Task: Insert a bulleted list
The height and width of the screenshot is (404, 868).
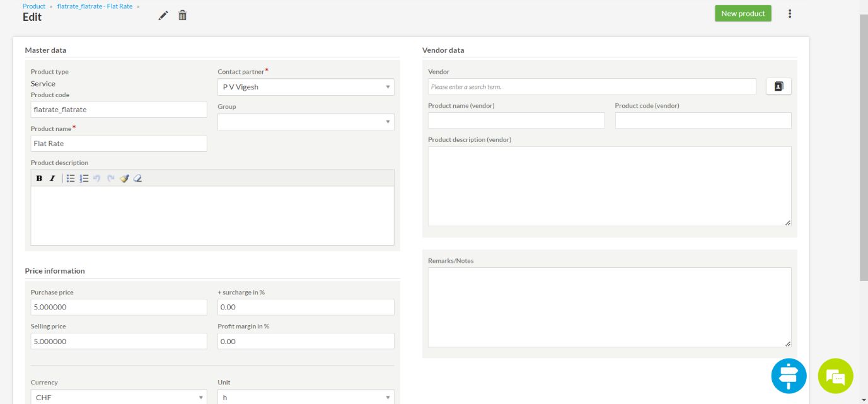Action: (71, 178)
